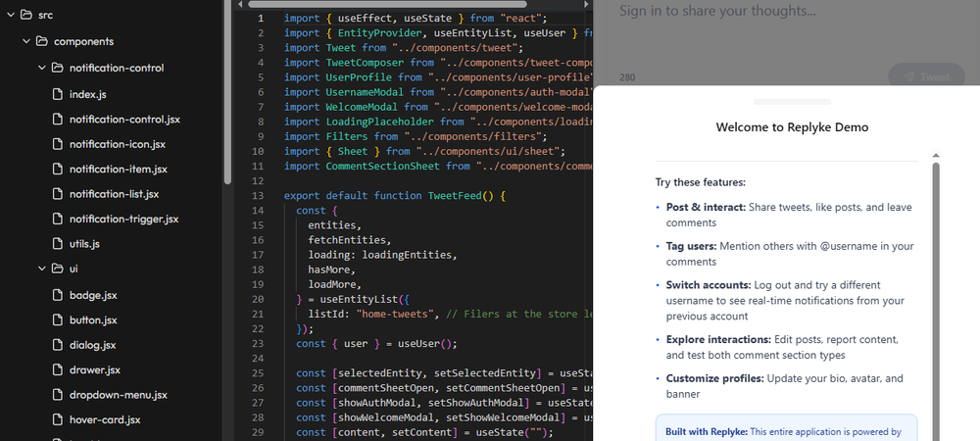Click the file tree vertical scrollbar

pos(227,92)
